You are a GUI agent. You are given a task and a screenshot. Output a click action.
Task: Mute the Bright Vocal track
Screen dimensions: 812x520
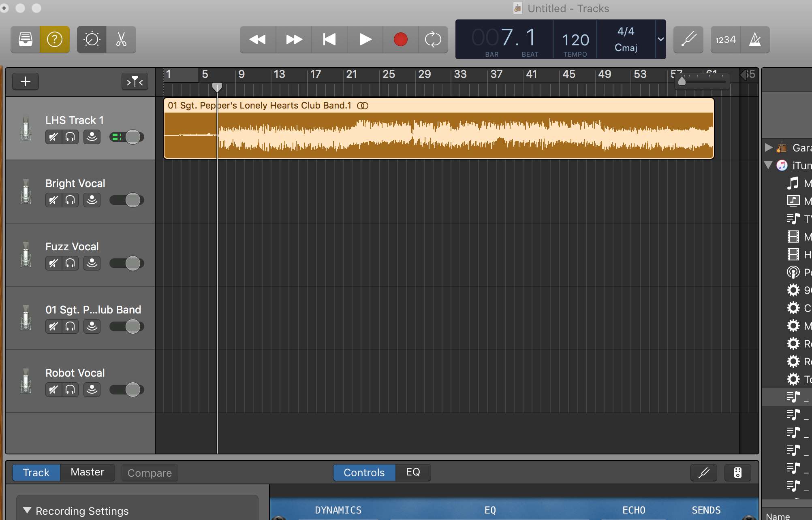53,200
